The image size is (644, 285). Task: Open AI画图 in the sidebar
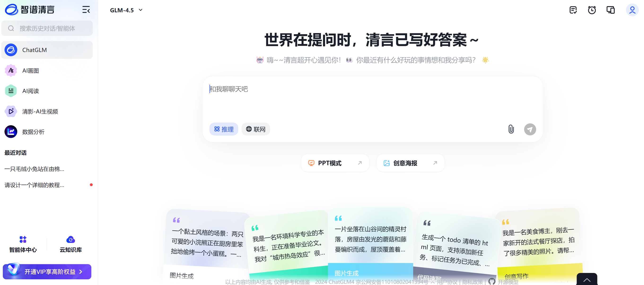click(47, 71)
